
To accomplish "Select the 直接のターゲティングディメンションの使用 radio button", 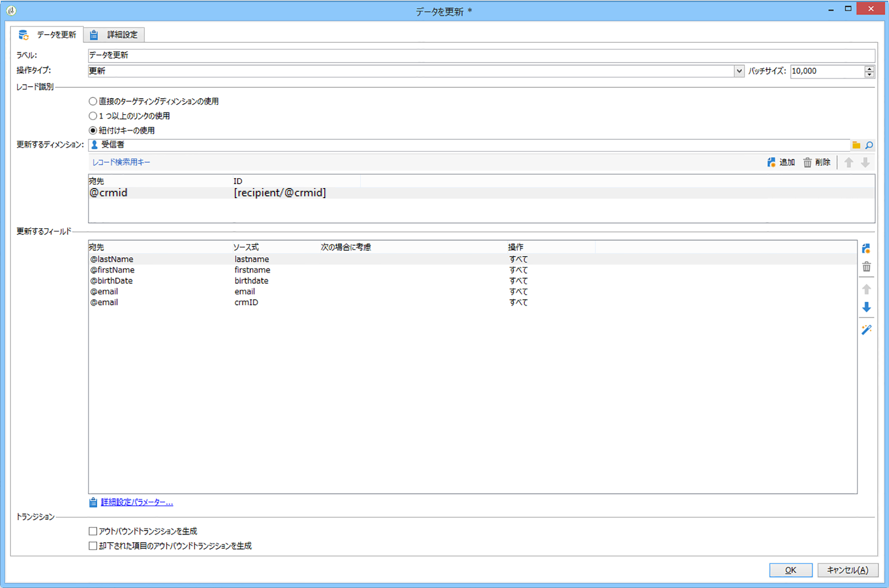I will click(x=93, y=101).
